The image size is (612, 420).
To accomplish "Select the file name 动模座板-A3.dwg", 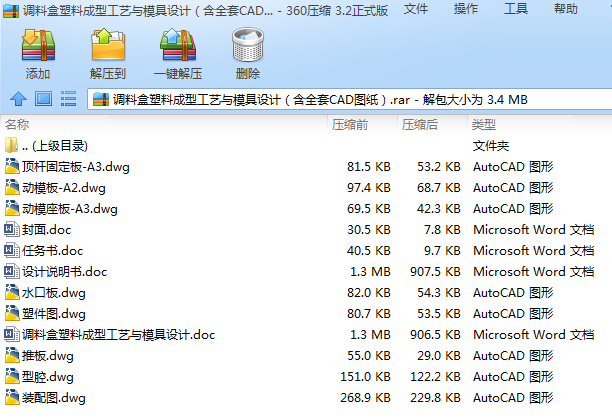I will 70,209.
